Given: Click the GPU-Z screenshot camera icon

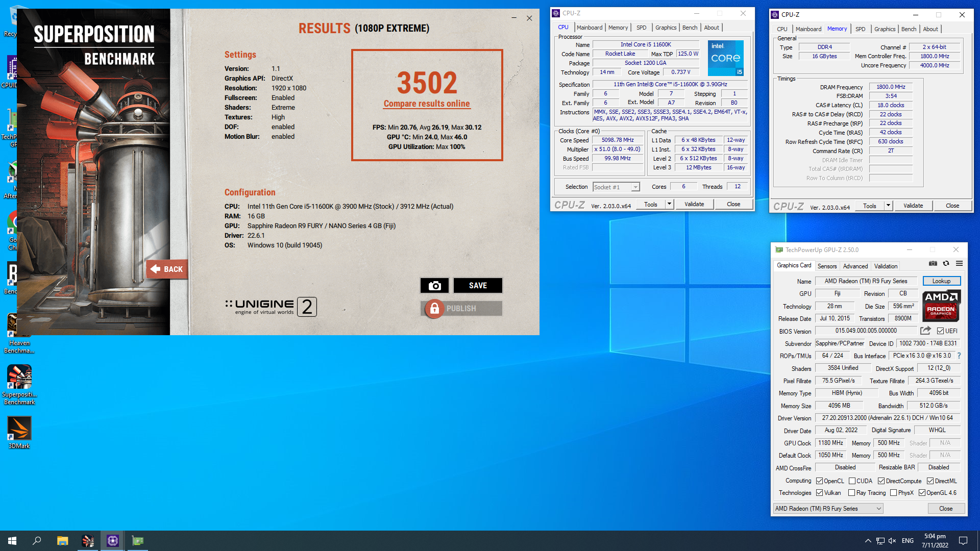Looking at the screenshot, I should 933,264.
